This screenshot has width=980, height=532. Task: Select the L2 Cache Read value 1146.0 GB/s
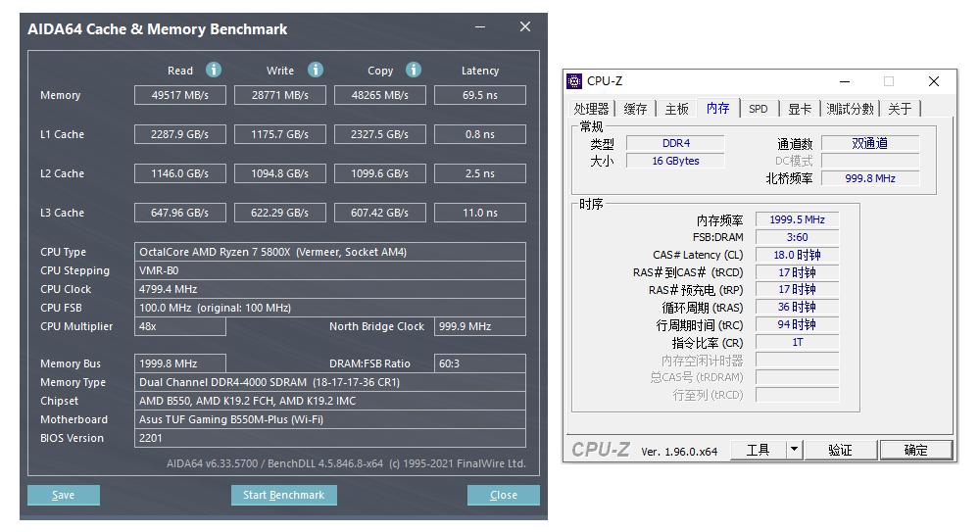pyautogui.click(x=180, y=173)
